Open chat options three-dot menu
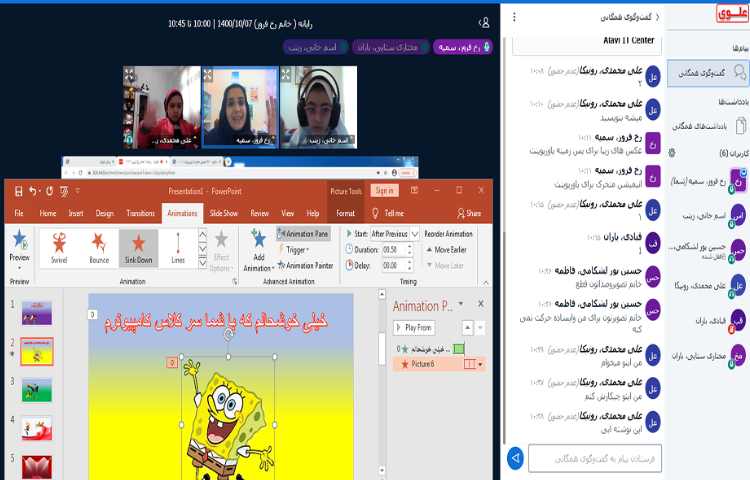Image resolution: width=750 pixels, height=480 pixels. pyautogui.click(x=514, y=17)
